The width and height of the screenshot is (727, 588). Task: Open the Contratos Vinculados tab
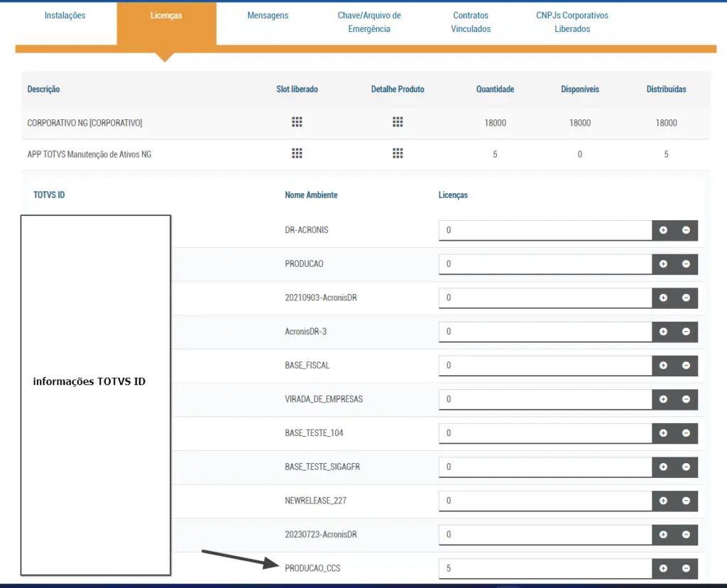coord(471,22)
